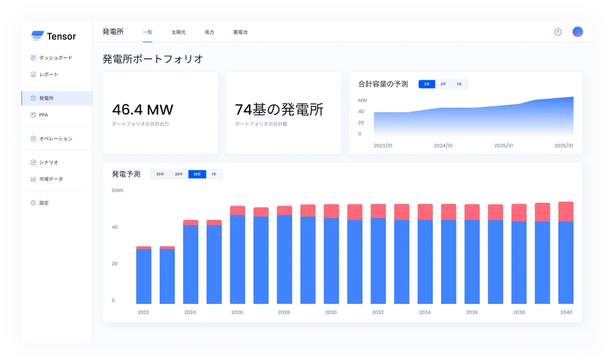Open オペレーション in the sidebar
Viewport: 614px width, 364px height.
(56, 139)
